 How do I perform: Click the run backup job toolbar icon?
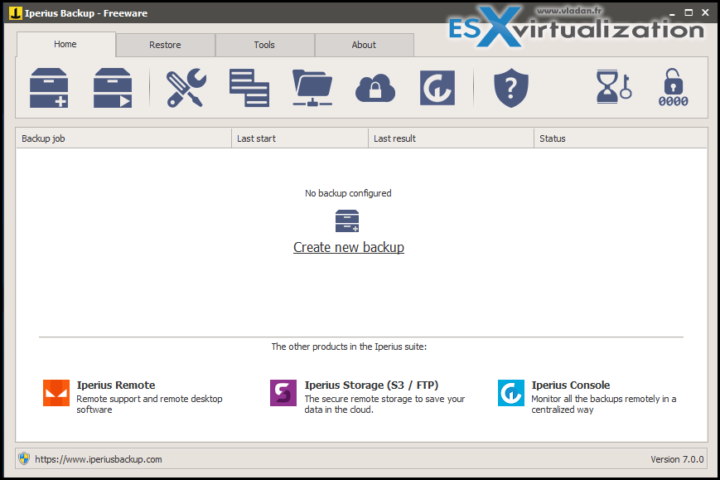112,88
